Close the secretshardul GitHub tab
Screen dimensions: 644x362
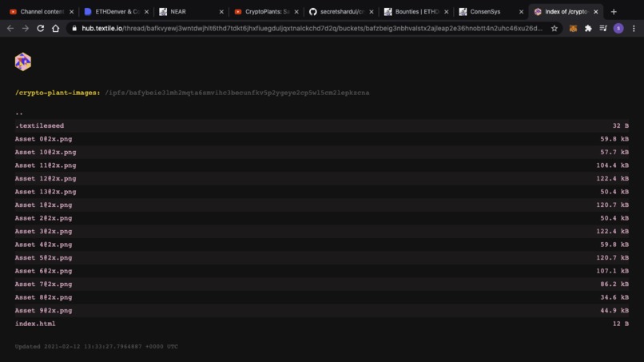372,12
